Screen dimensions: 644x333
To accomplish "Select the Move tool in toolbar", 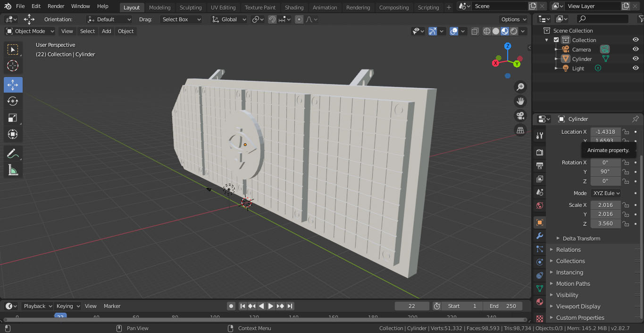I will pos(13,85).
